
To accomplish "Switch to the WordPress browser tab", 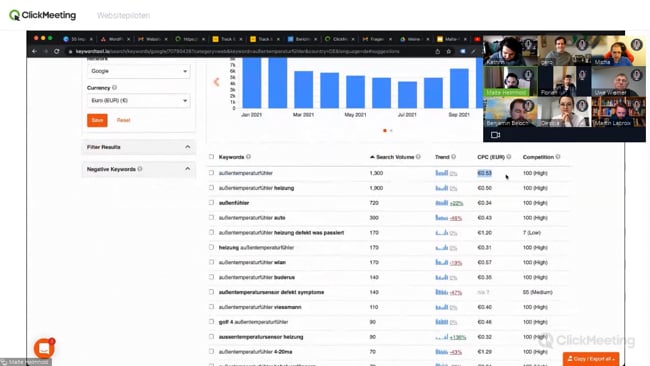I will point(115,39).
